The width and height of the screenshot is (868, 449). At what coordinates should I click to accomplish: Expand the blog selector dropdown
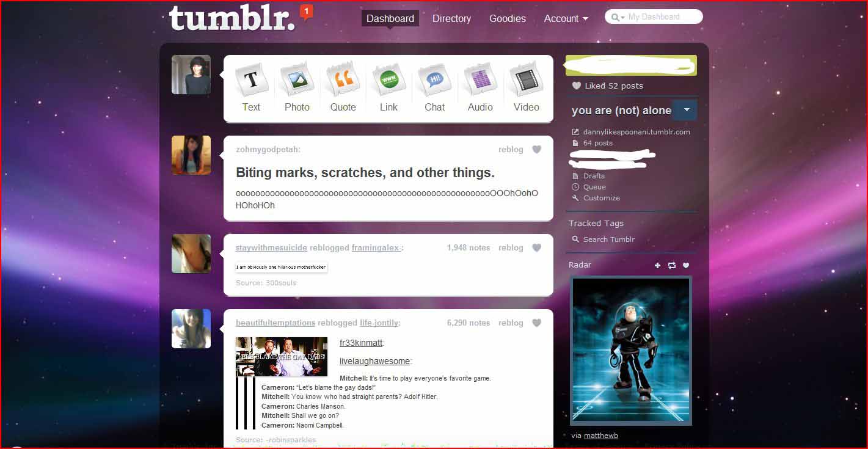point(685,111)
